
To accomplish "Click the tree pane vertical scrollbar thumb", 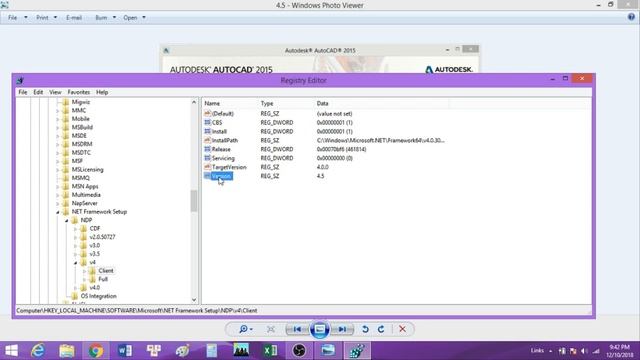I will click(x=194, y=201).
